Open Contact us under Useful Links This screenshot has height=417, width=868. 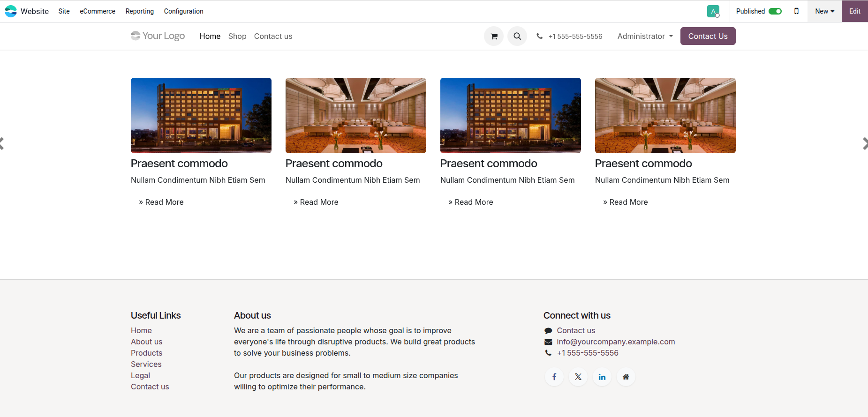[150, 387]
